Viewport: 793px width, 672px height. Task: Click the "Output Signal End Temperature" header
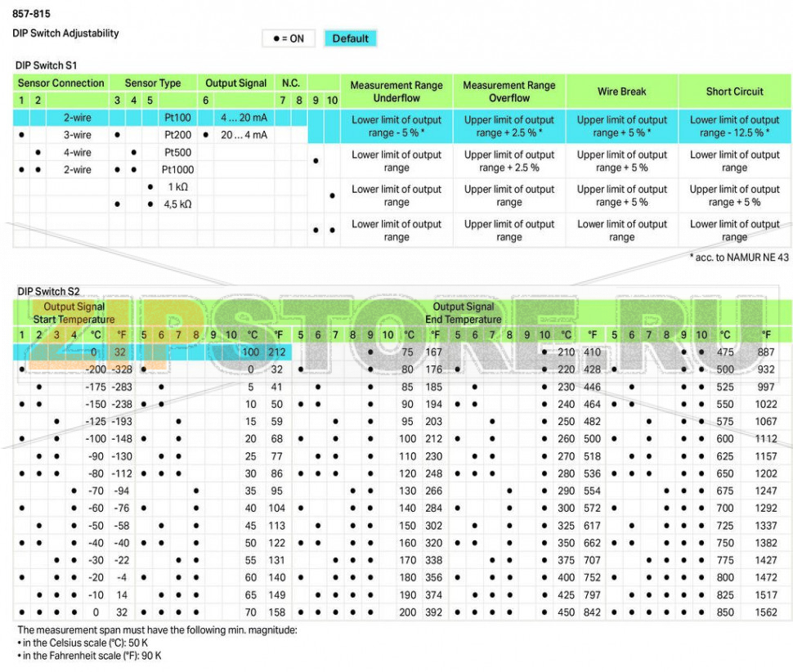click(x=464, y=313)
